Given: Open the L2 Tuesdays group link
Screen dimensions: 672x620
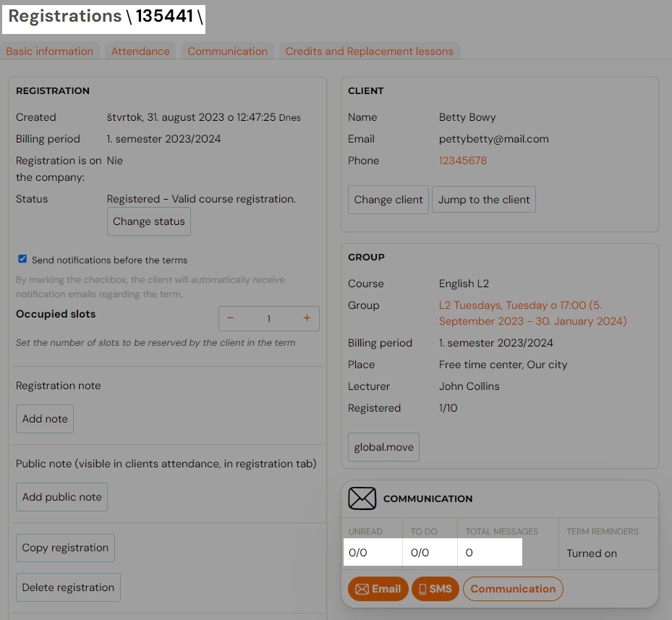Looking at the screenshot, I should [532, 313].
